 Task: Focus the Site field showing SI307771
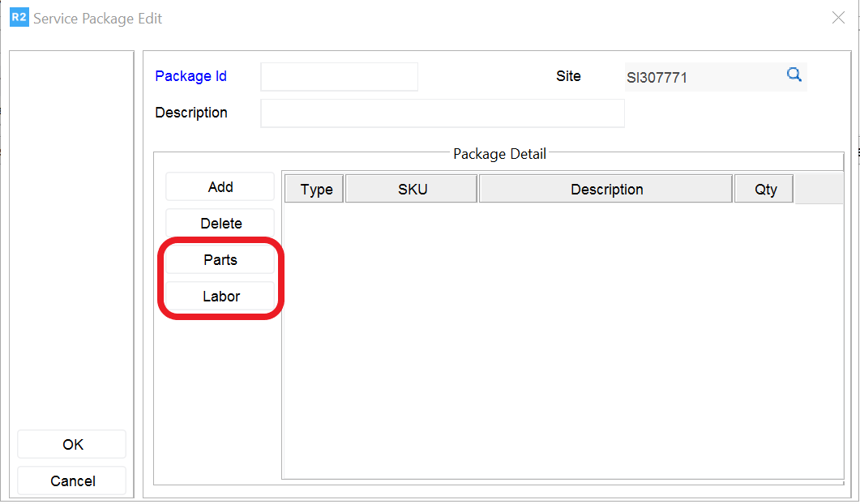coord(701,78)
